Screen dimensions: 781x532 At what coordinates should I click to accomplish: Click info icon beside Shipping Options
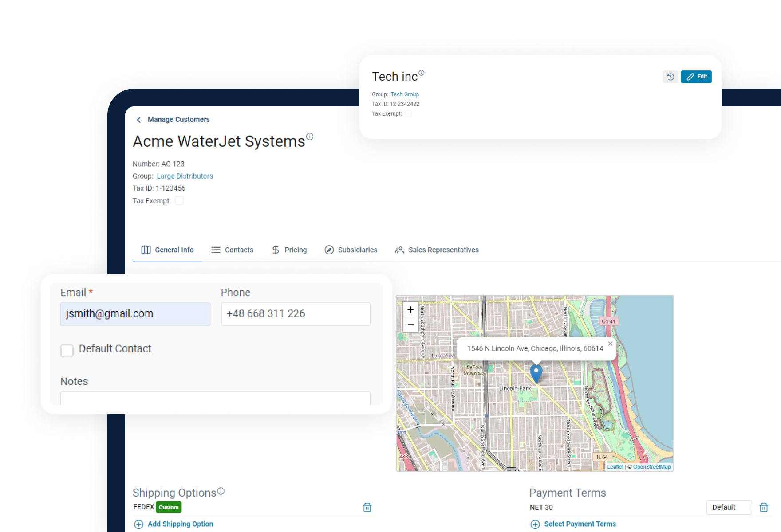(221, 491)
